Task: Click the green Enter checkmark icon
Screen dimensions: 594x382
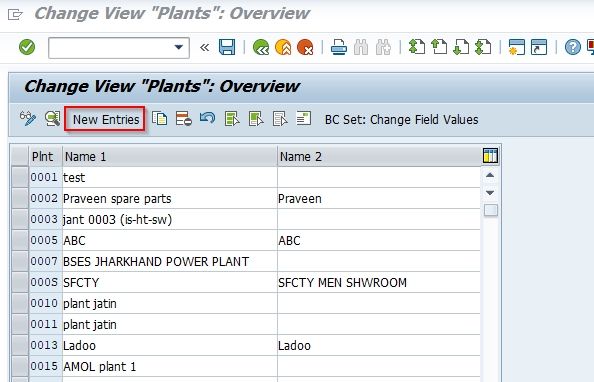Action: 27,47
